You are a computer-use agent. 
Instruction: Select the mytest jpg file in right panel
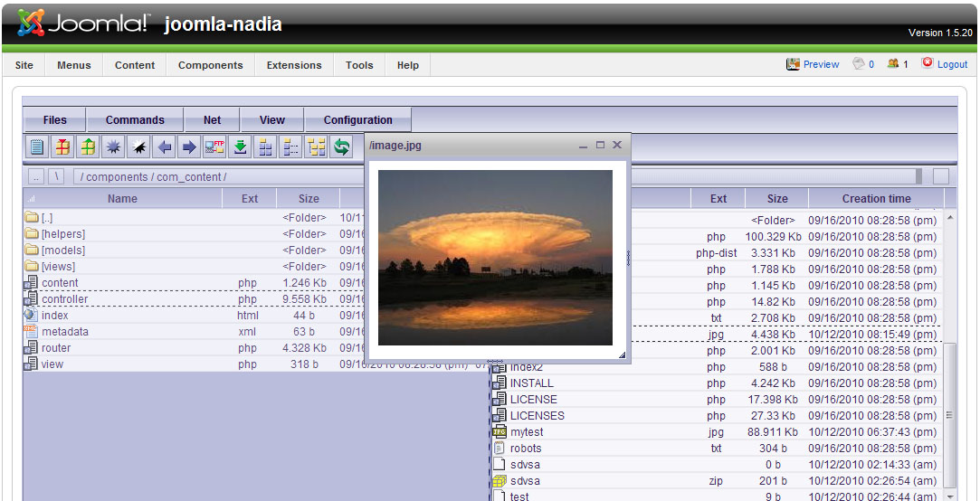527,432
